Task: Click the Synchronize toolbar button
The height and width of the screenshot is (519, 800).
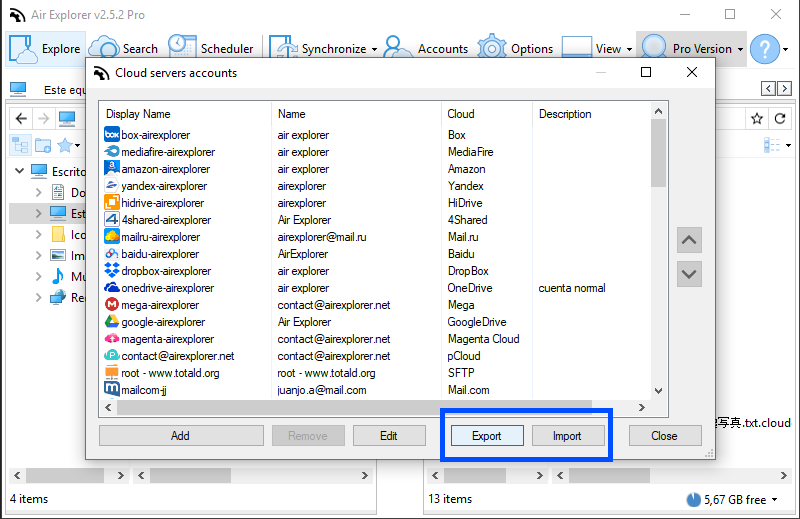Action: pyautogui.click(x=318, y=48)
